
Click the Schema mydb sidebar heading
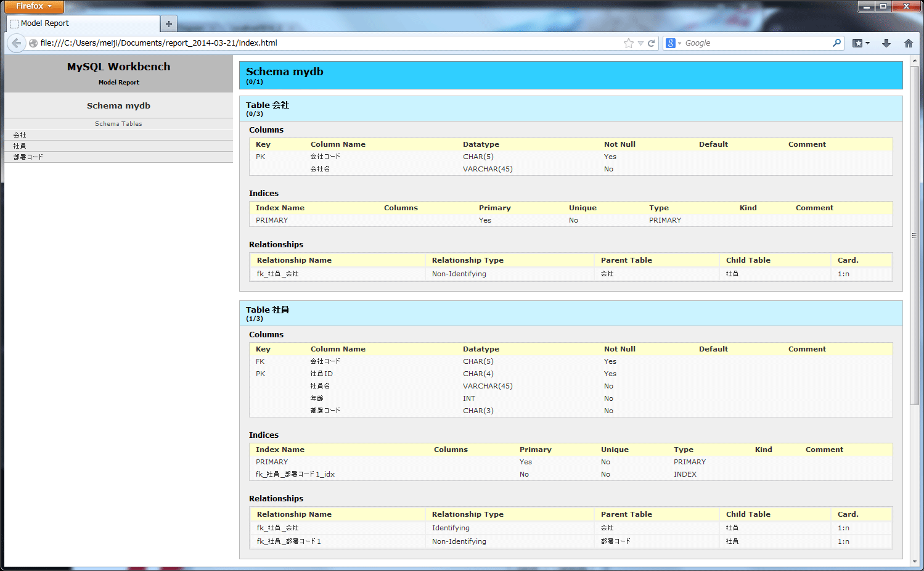pyautogui.click(x=118, y=105)
